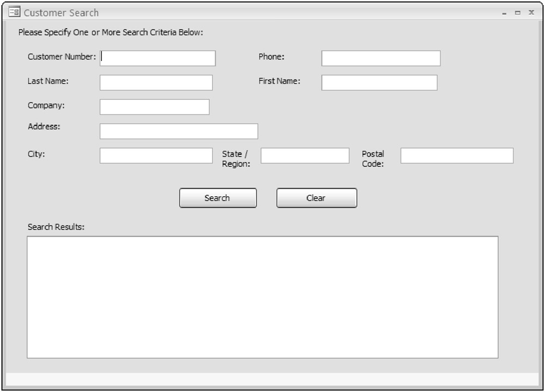Click the form icon in the title bar

click(x=14, y=12)
